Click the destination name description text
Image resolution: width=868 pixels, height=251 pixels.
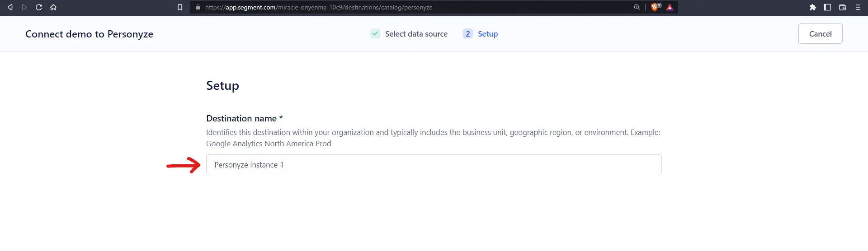[x=433, y=138]
